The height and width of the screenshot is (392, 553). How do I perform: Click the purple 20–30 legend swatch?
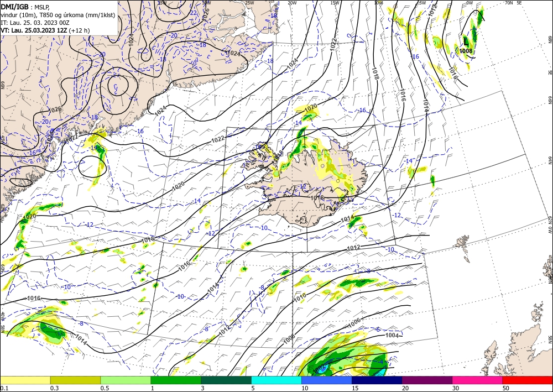427,380
